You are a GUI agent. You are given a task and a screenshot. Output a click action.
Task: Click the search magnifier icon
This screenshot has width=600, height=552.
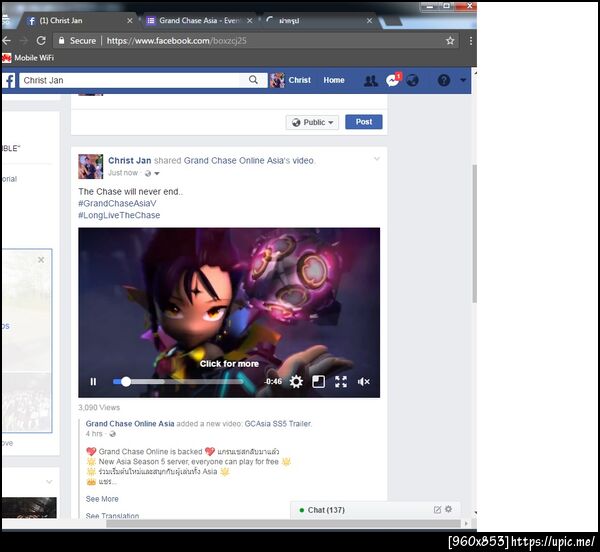(253, 80)
